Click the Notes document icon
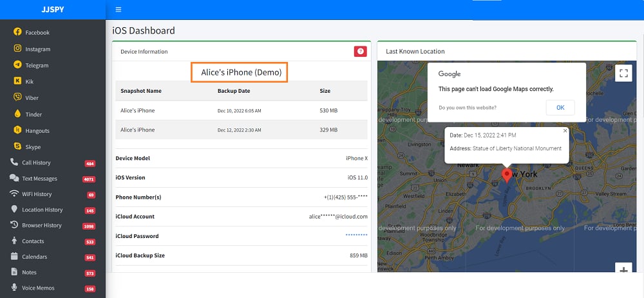The image size is (644, 298). point(14,272)
